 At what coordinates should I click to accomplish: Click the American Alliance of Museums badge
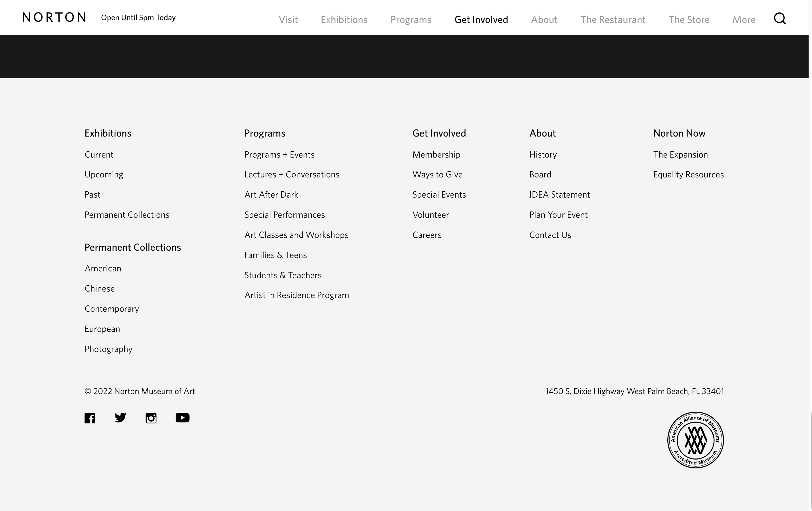point(695,440)
